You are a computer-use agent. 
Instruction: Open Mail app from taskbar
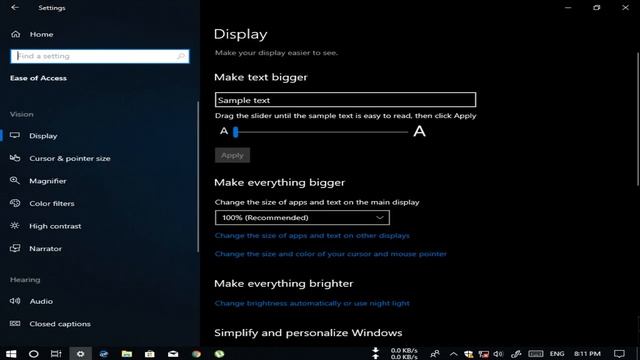pyautogui.click(x=173, y=354)
